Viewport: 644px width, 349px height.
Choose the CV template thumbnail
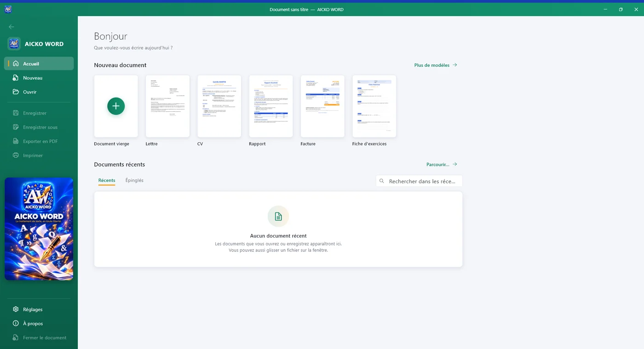[219, 106]
